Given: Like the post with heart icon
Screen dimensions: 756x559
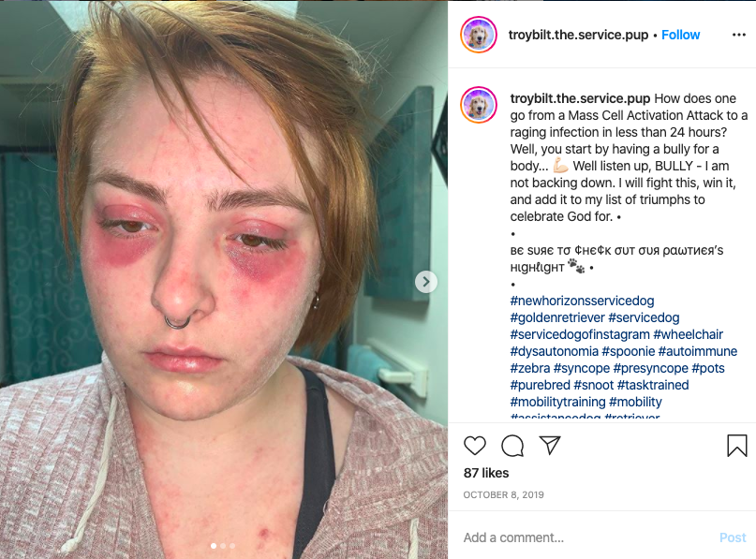Looking at the screenshot, I should coord(474,446).
